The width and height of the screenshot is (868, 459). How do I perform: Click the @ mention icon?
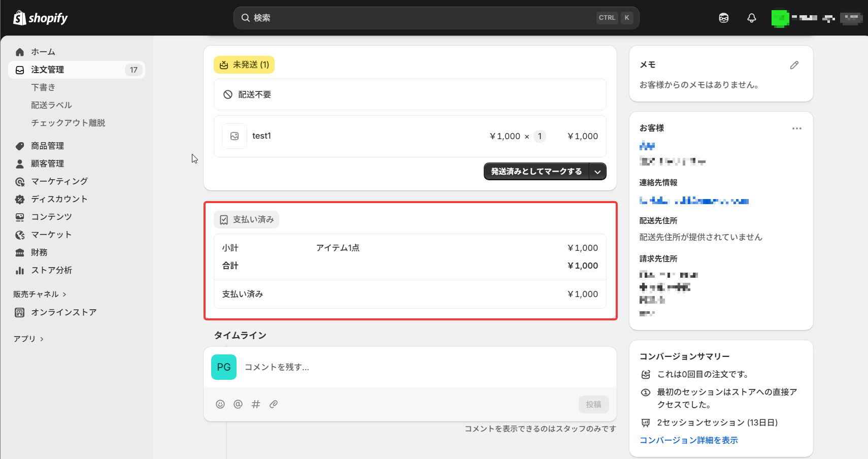238,404
